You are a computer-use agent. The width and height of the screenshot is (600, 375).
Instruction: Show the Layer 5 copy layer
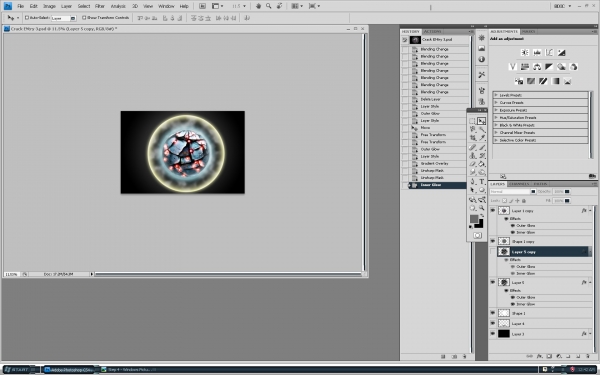[493, 251]
